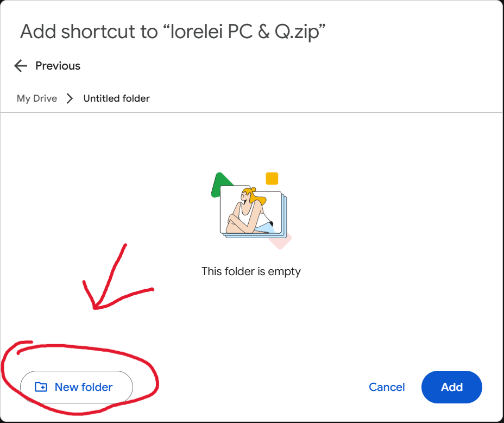Click the breadcrumb chevron after My Drive

click(x=70, y=98)
